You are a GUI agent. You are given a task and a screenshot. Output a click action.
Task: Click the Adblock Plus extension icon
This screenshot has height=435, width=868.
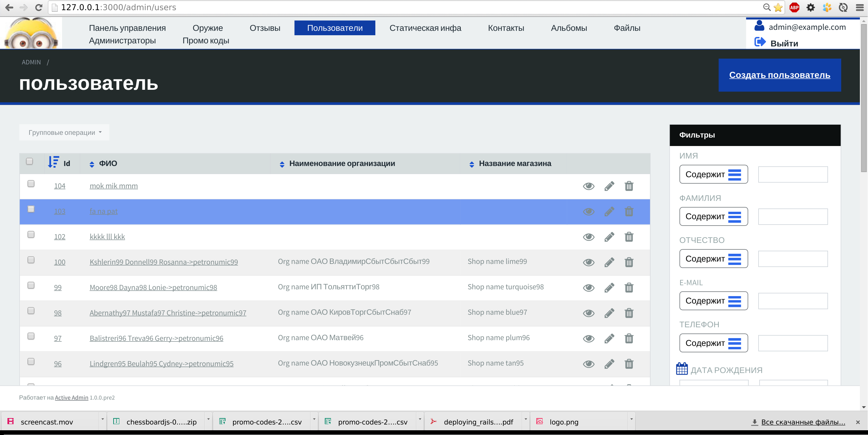[794, 7]
